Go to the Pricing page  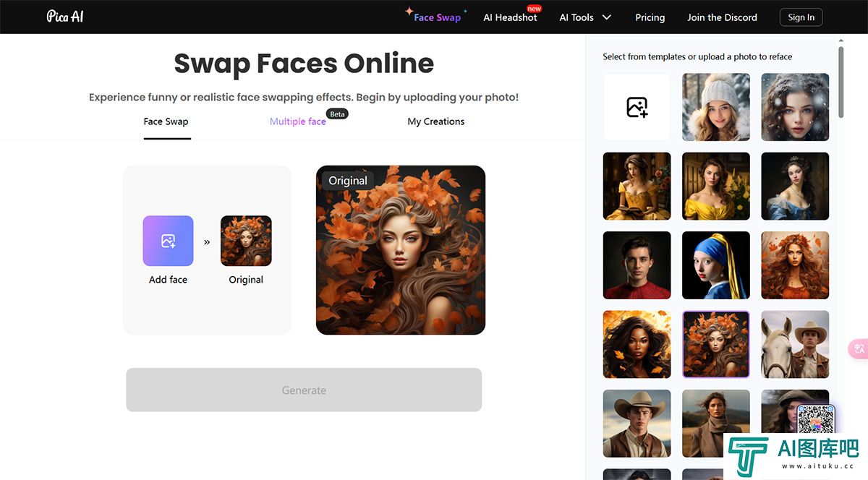coord(650,17)
